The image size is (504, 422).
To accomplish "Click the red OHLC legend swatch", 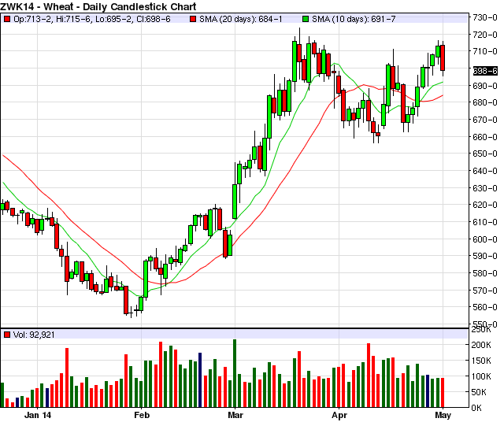I will (x=7, y=19).
